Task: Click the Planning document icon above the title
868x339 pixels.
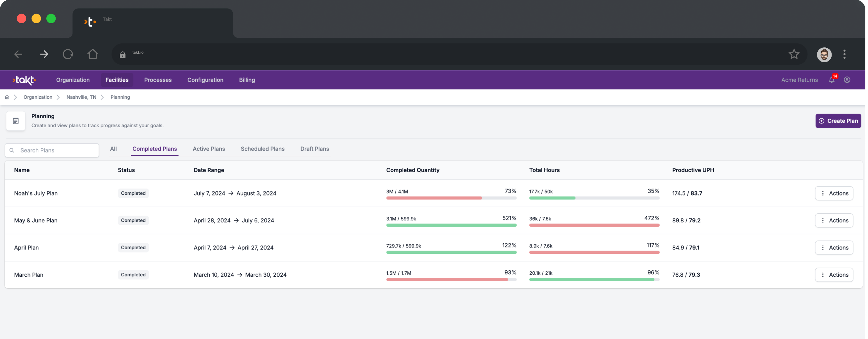Action: [x=16, y=120]
